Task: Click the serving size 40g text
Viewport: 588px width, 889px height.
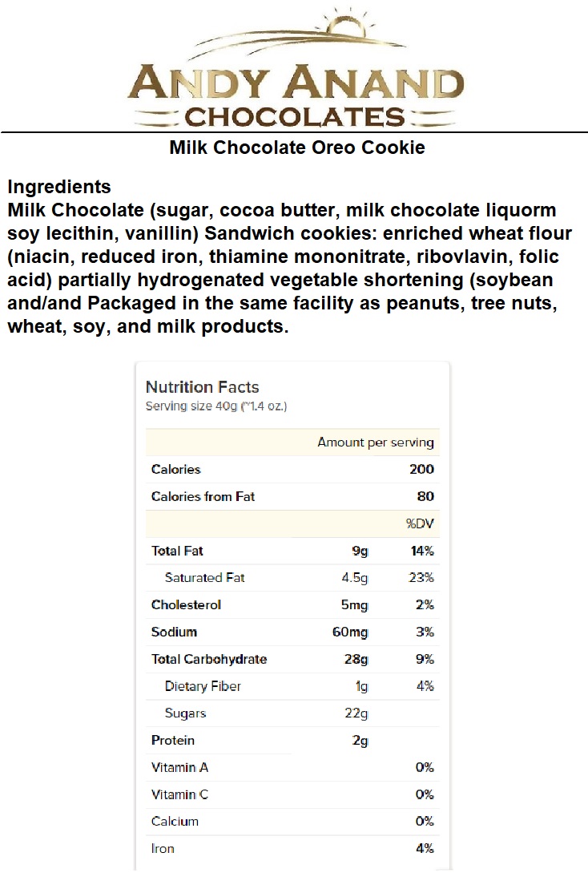Action: (215, 406)
